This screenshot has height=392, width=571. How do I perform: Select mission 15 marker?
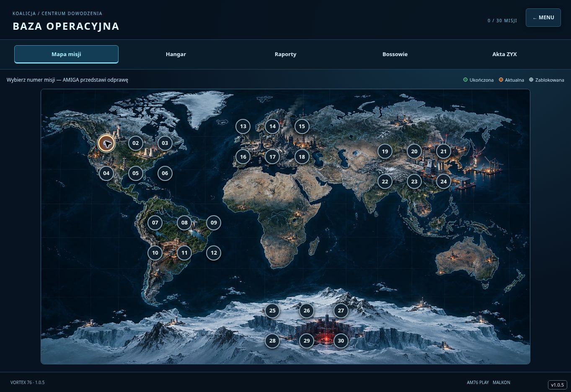302,126
